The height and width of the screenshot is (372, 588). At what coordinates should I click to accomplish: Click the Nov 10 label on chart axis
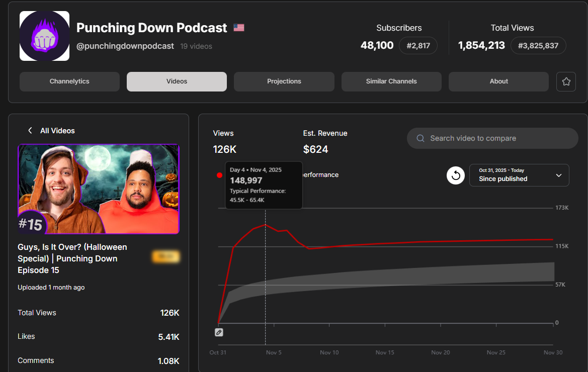(x=329, y=352)
